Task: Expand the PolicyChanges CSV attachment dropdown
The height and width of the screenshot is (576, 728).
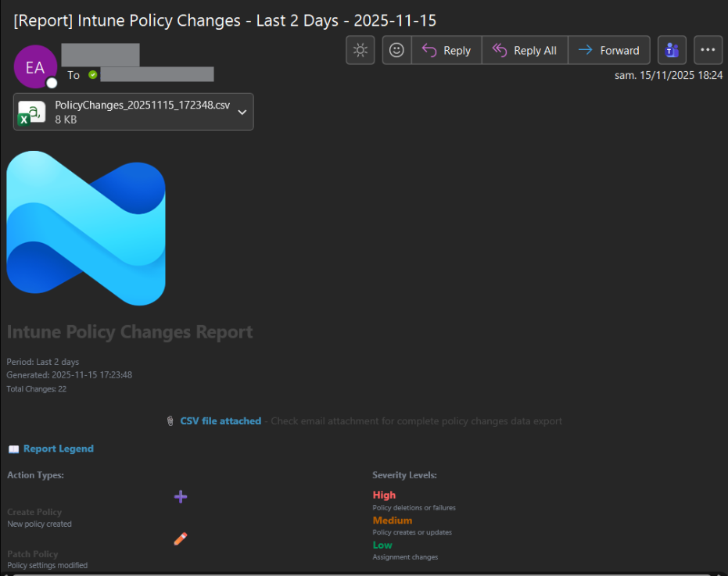Action: [242, 111]
